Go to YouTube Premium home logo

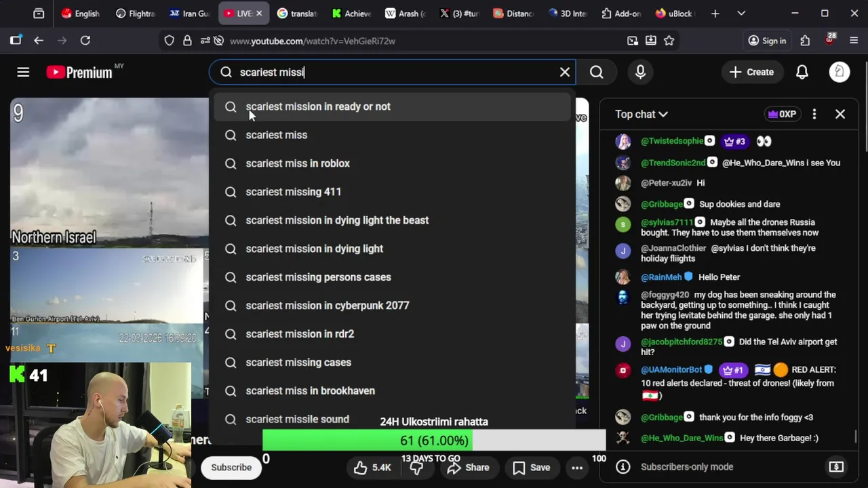pyautogui.click(x=79, y=72)
